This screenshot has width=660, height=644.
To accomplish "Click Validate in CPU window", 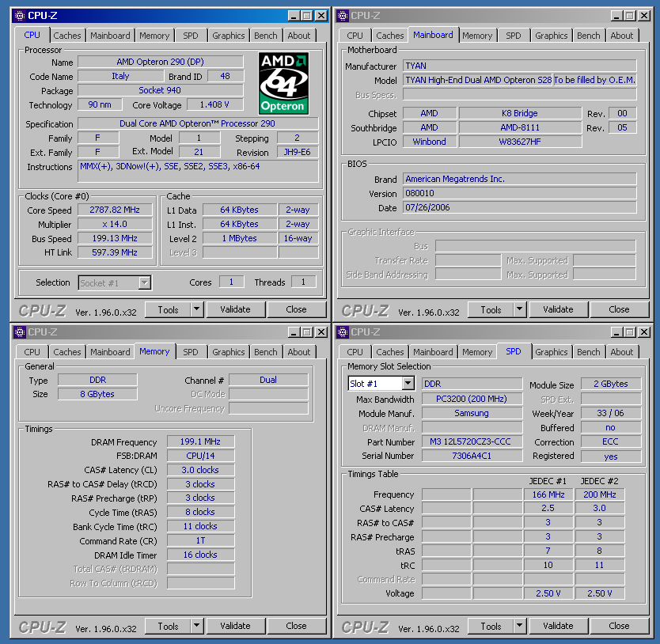I will pyautogui.click(x=235, y=309).
